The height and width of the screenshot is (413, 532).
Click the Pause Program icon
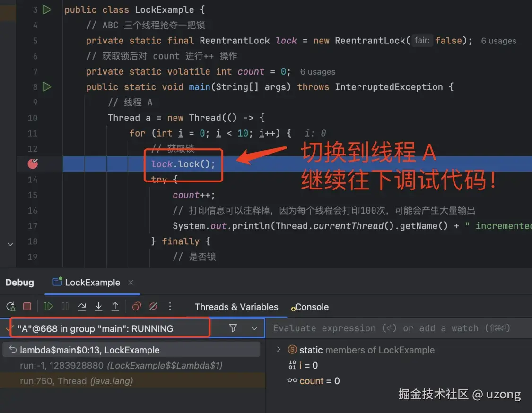coord(65,307)
